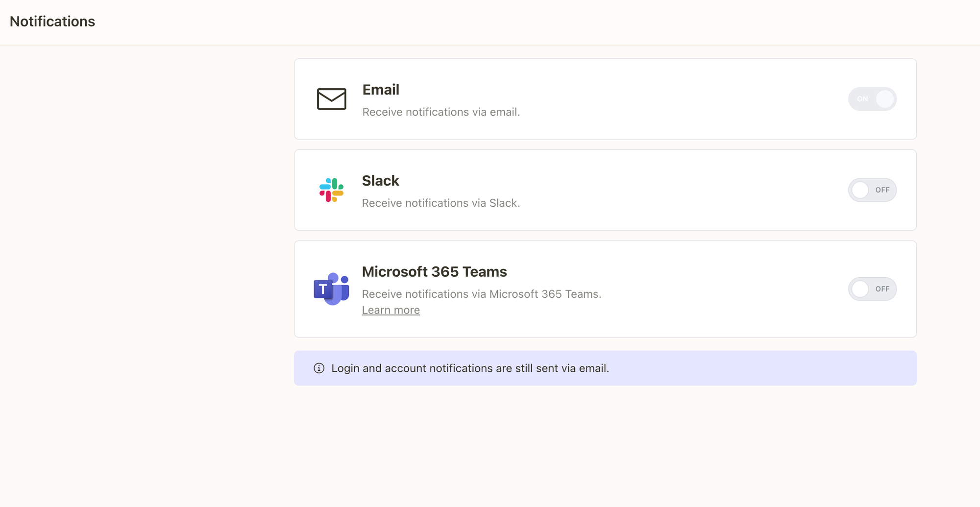Enable Slack notifications
Viewport: 980px width, 507px height.
[x=872, y=190]
